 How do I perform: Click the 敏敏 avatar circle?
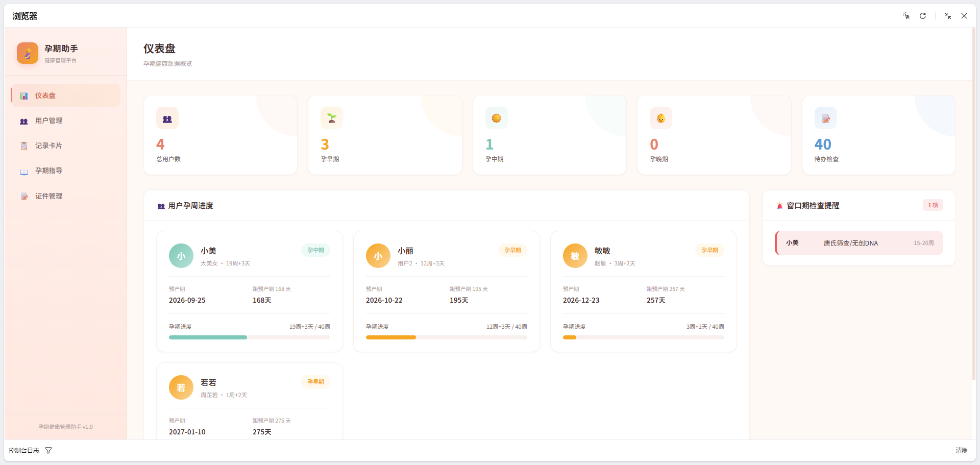pyautogui.click(x=575, y=256)
